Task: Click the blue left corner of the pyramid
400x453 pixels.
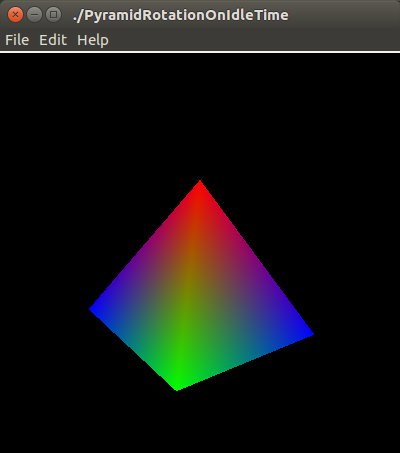Action: tap(95, 309)
